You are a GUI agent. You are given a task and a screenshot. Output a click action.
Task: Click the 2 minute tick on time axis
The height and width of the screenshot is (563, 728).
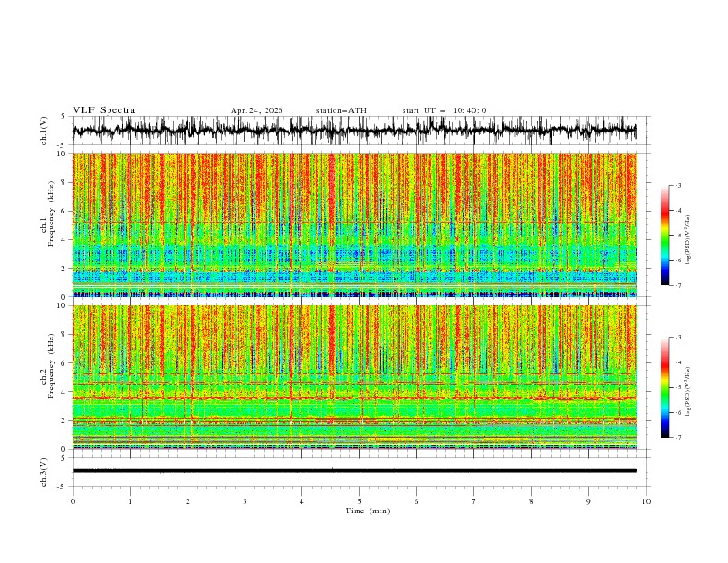pos(188,501)
